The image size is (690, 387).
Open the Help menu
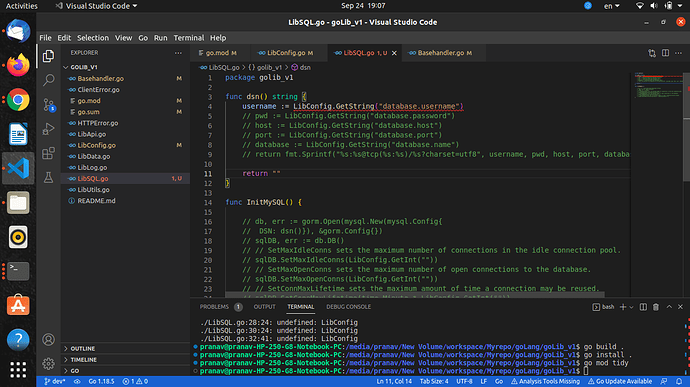click(218, 38)
